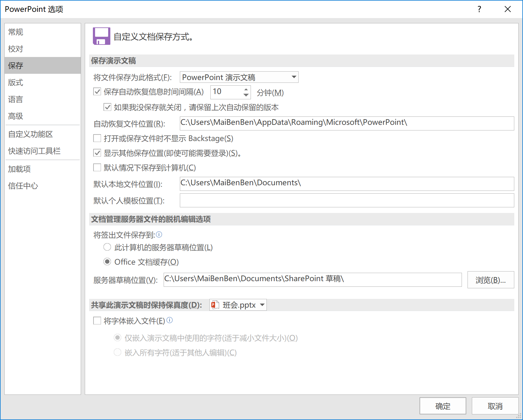
Task: Increase auto-recover interval with up arrow
Action: pos(246,89)
